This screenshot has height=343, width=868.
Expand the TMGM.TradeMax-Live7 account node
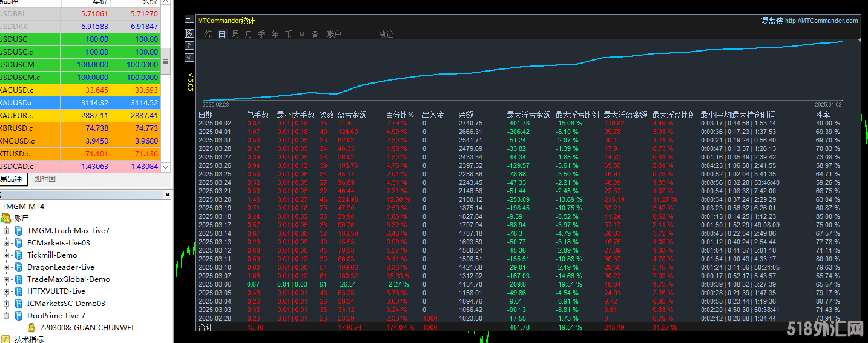7,231
